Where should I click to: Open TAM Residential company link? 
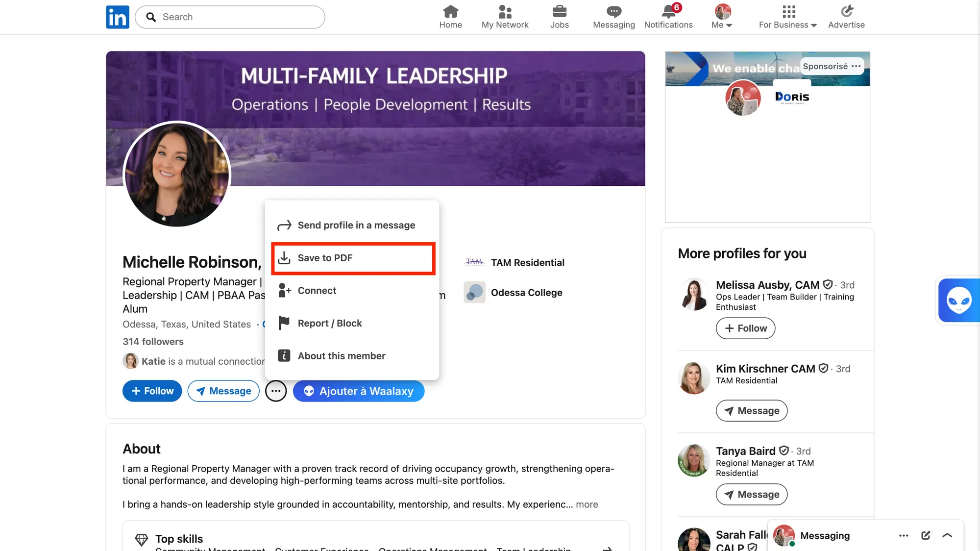528,263
